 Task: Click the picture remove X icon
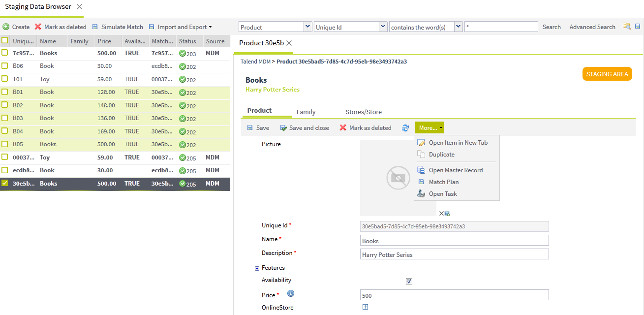click(441, 213)
